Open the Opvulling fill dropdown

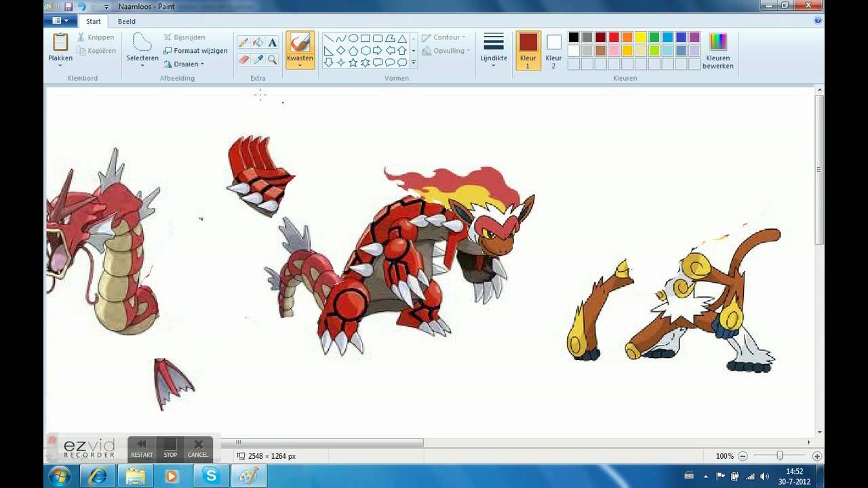(x=446, y=51)
